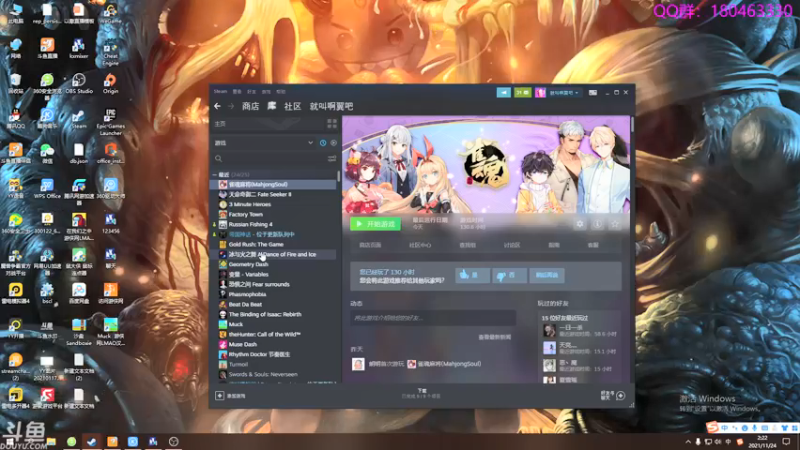Select MahjongSoul in game list
The height and width of the screenshot is (450, 800).
[x=273, y=184]
